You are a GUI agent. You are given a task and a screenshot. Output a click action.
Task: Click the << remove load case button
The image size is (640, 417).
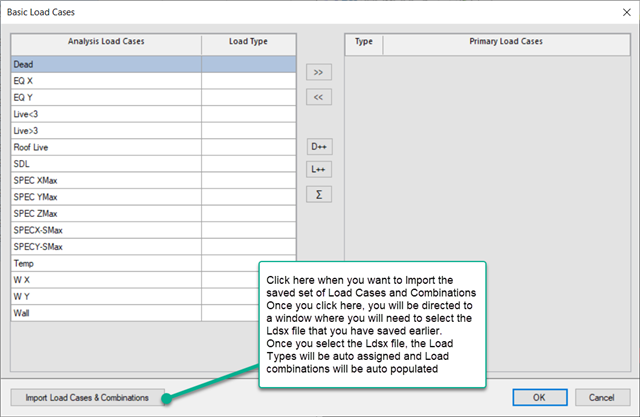[x=319, y=97]
